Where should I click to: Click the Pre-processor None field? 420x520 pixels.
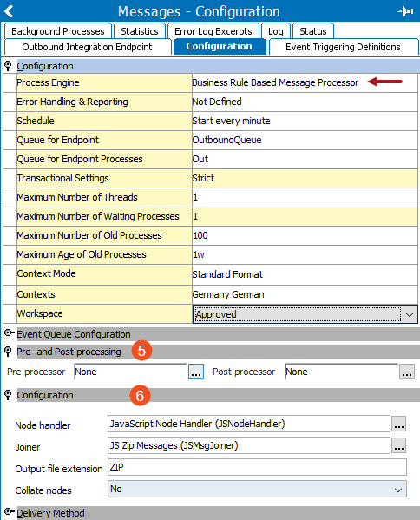131,372
